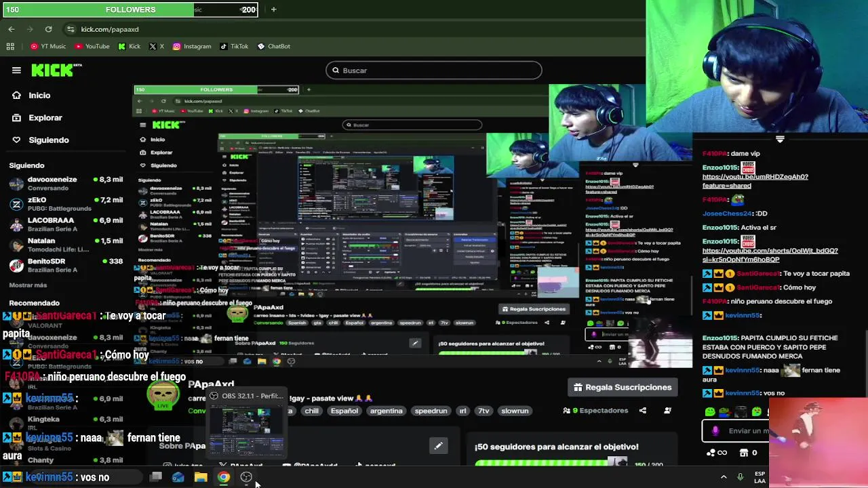Screen dimensions: 868x488
Task: Open the Outlook icon in the taskbar
Action: (x=178, y=477)
